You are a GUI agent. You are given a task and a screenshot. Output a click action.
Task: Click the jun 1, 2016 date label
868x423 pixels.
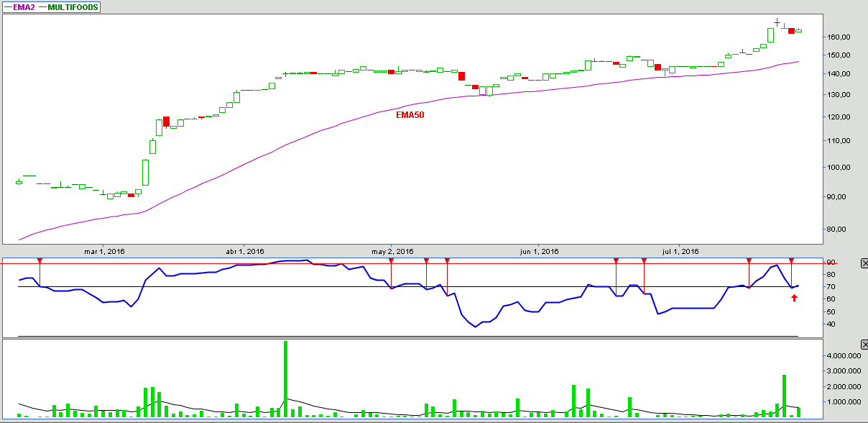pyautogui.click(x=538, y=251)
